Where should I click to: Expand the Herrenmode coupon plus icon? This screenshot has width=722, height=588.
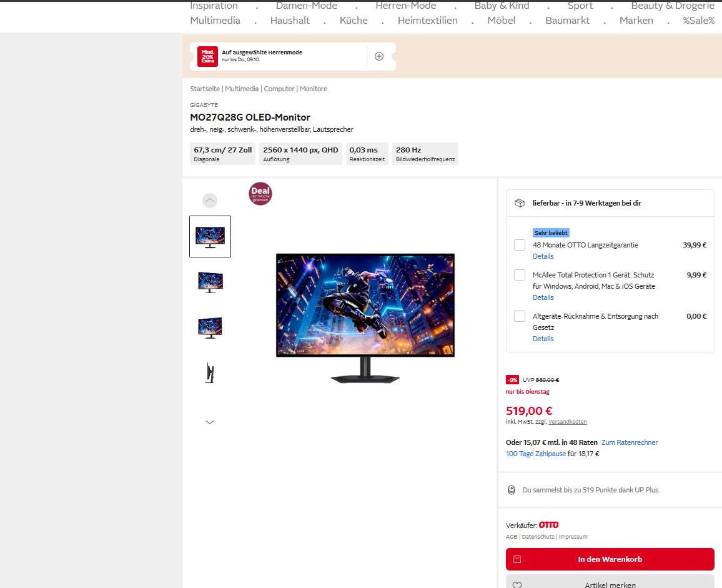379,56
